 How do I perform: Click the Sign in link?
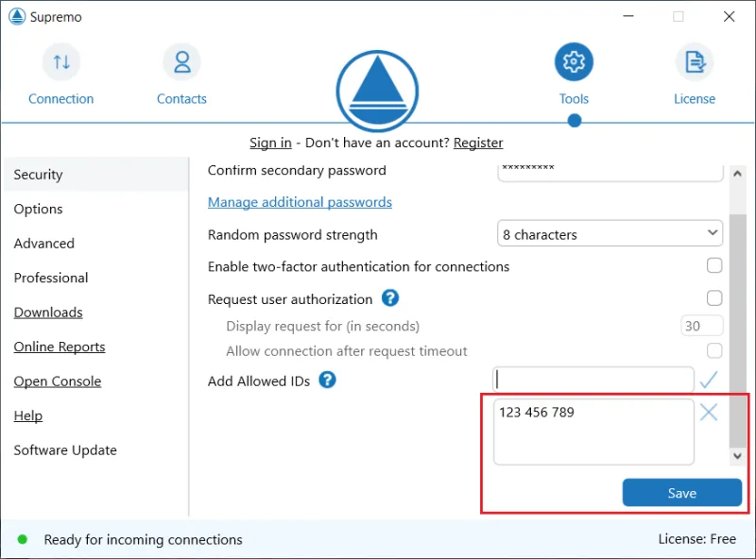tap(270, 143)
